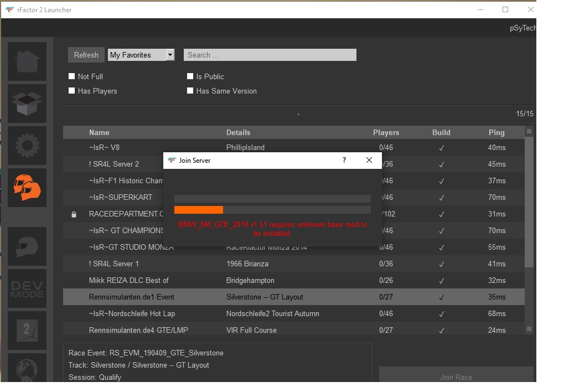The image size is (569, 392).
Task: Sort server list by Ping column
Action: pos(496,133)
